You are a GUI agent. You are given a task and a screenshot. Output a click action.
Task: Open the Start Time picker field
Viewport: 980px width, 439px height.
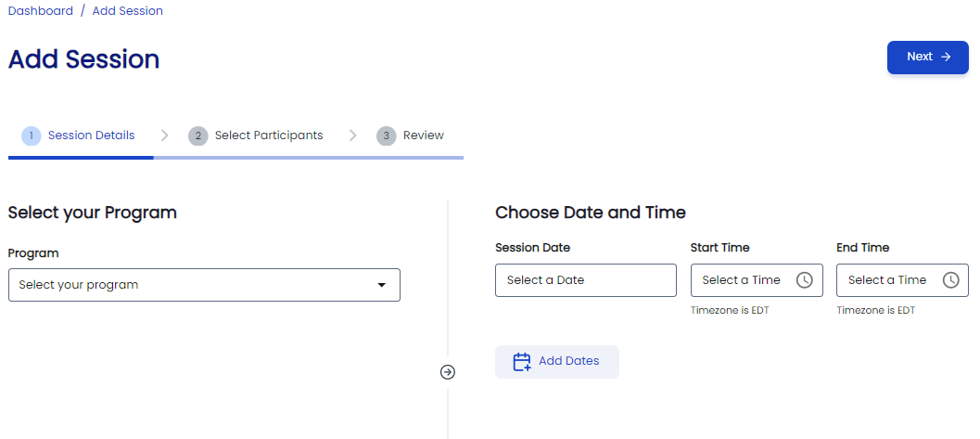click(x=742, y=280)
